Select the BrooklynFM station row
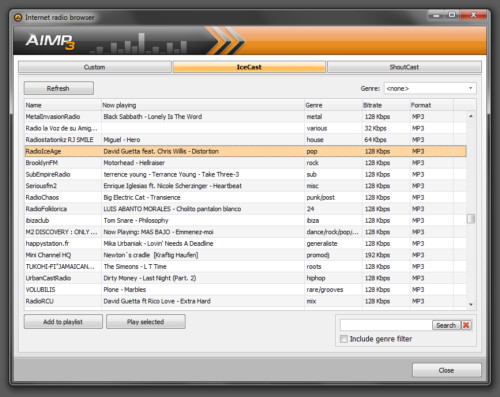The image size is (500, 397). coord(246,163)
